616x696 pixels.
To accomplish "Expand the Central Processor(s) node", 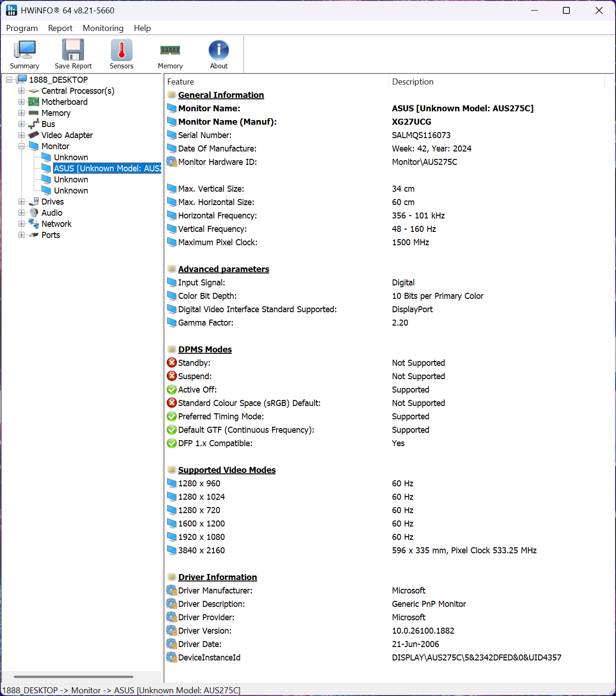I will click(x=22, y=91).
